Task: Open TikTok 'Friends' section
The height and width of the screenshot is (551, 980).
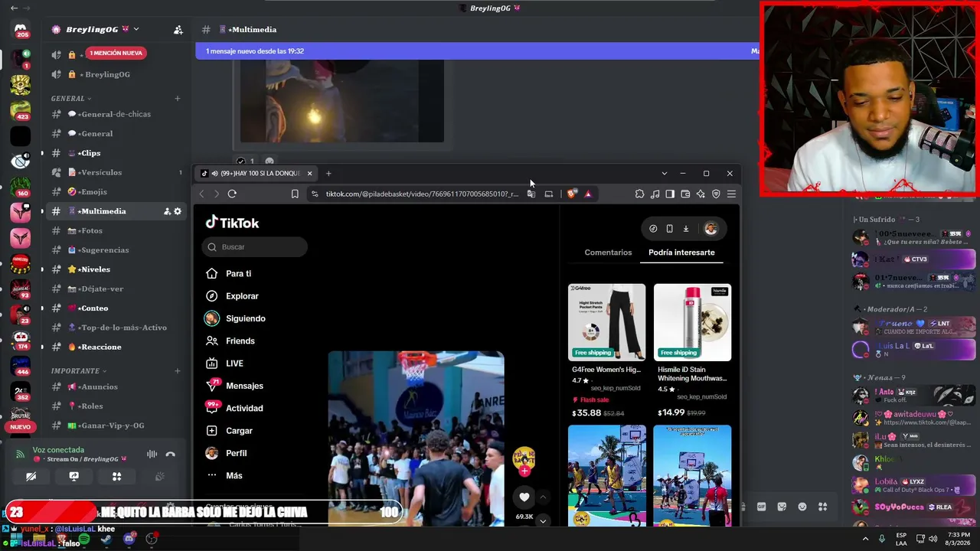Action: (x=230, y=341)
